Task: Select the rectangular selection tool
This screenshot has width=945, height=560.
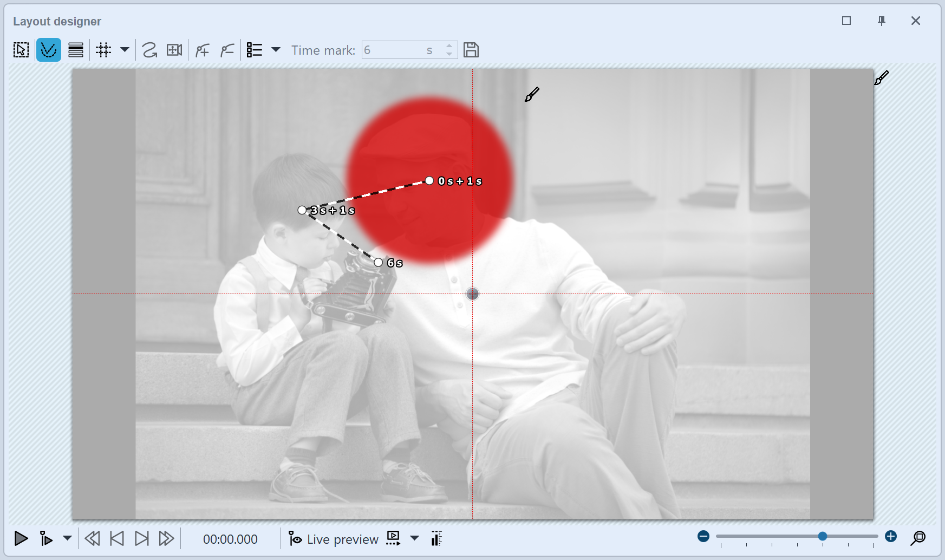Action: click(x=21, y=49)
